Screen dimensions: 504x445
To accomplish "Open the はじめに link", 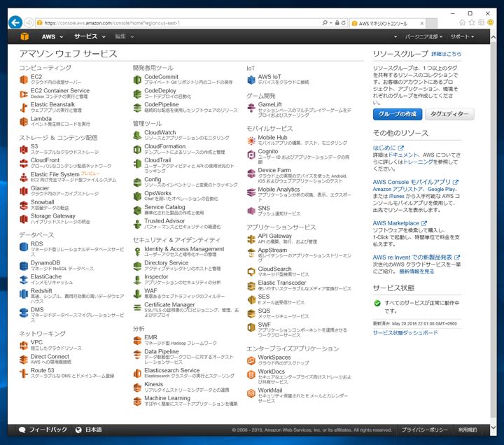I will click(x=388, y=148).
